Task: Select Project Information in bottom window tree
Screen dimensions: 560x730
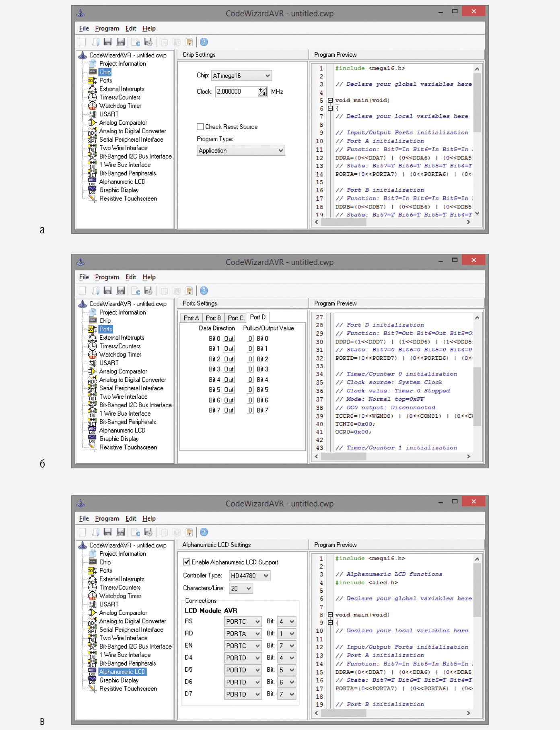Action: (x=123, y=554)
